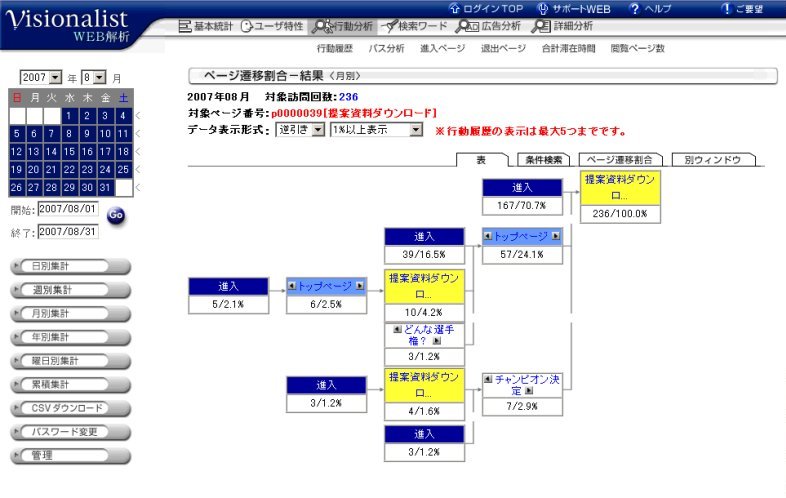Select calendar day 31
Screen dimensions: 786x498
click(105, 188)
